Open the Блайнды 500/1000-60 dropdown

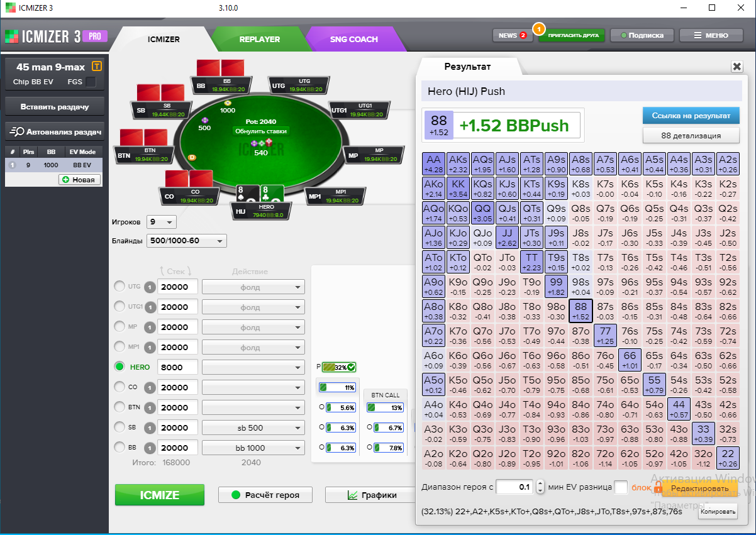(x=186, y=241)
